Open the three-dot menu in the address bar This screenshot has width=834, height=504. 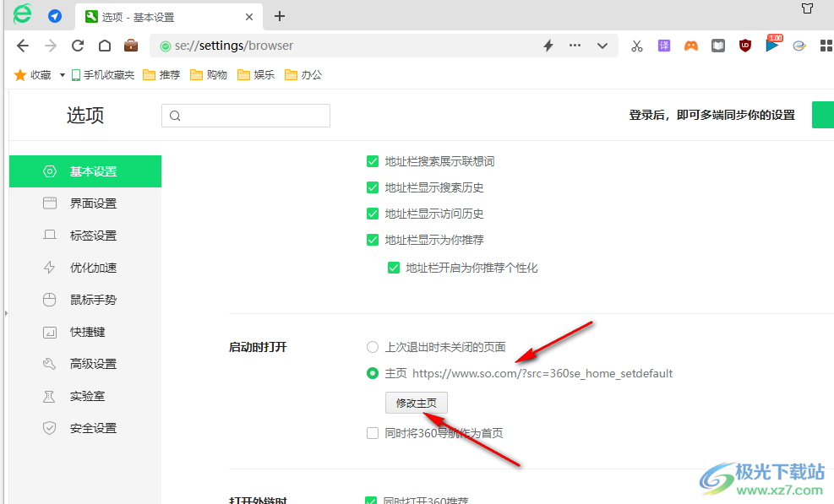tap(575, 46)
